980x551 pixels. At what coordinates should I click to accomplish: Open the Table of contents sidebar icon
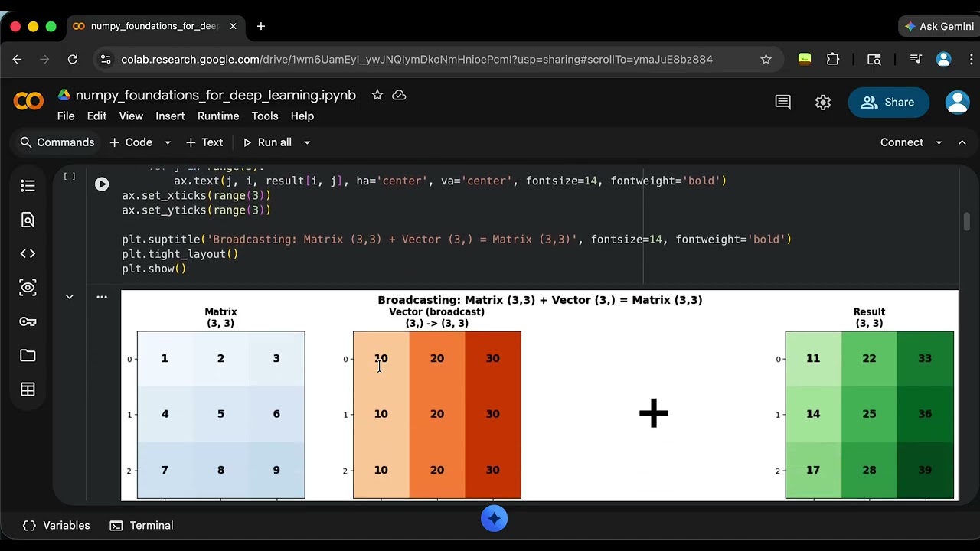tap(28, 186)
